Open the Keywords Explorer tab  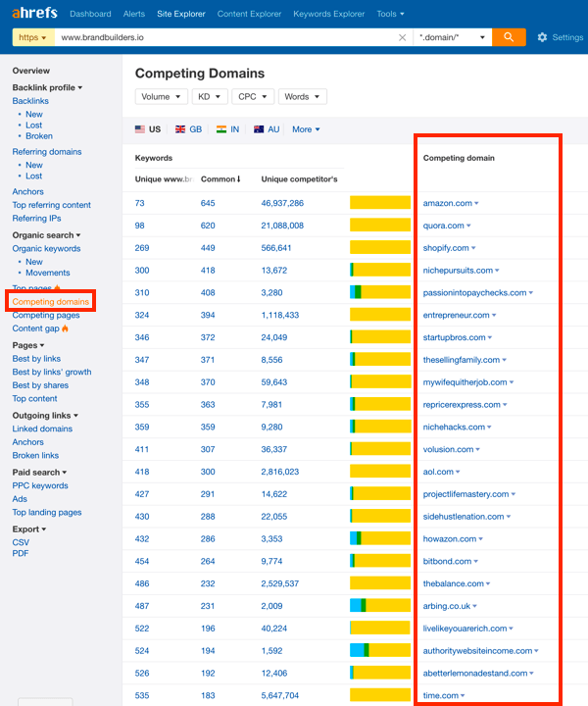pos(331,14)
